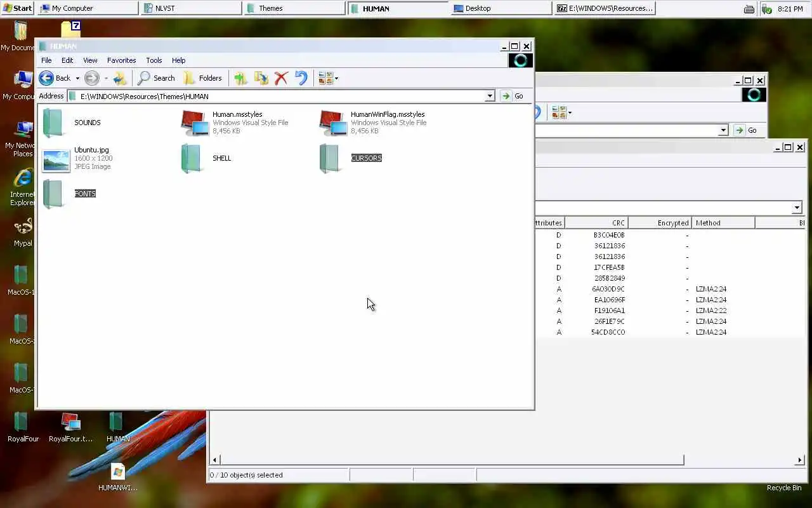This screenshot has height=508, width=812.
Task: Select the Internet Explorer desktop icon
Action: point(23,178)
